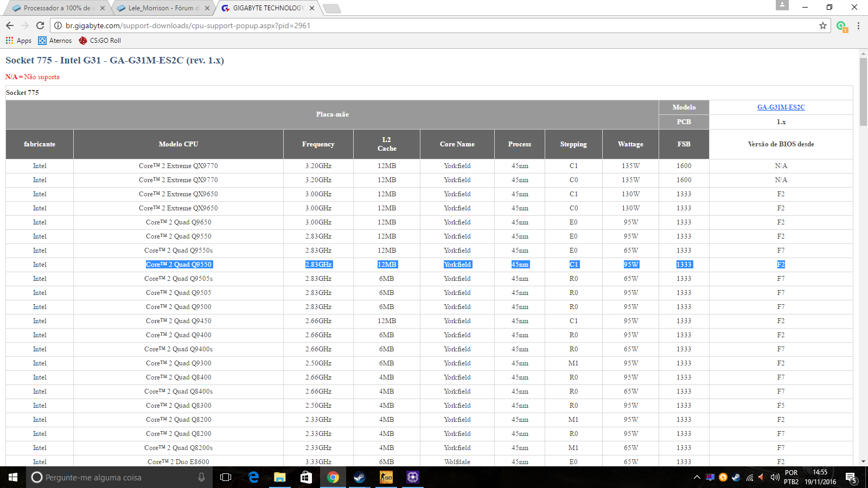Click the Chrome profile icon in title bar
Image resolution: width=868 pixels, height=488 pixels.
(782, 5)
